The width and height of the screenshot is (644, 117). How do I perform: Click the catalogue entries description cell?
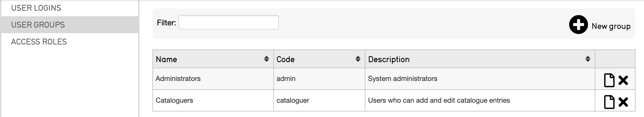[x=480, y=100]
